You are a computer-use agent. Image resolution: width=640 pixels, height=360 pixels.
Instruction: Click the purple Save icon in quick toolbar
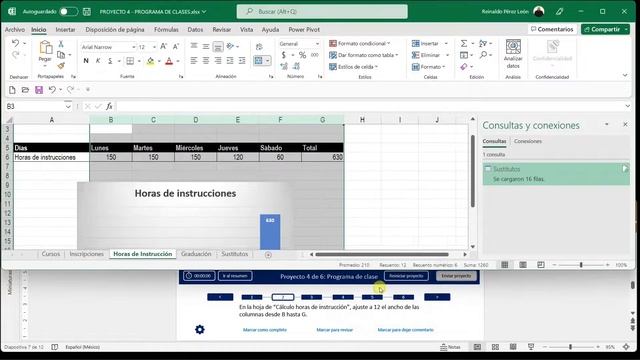(x=39, y=90)
